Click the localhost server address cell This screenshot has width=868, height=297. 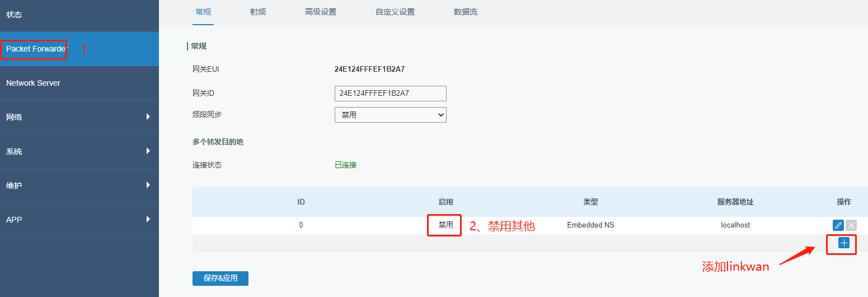(x=735, y=225)
